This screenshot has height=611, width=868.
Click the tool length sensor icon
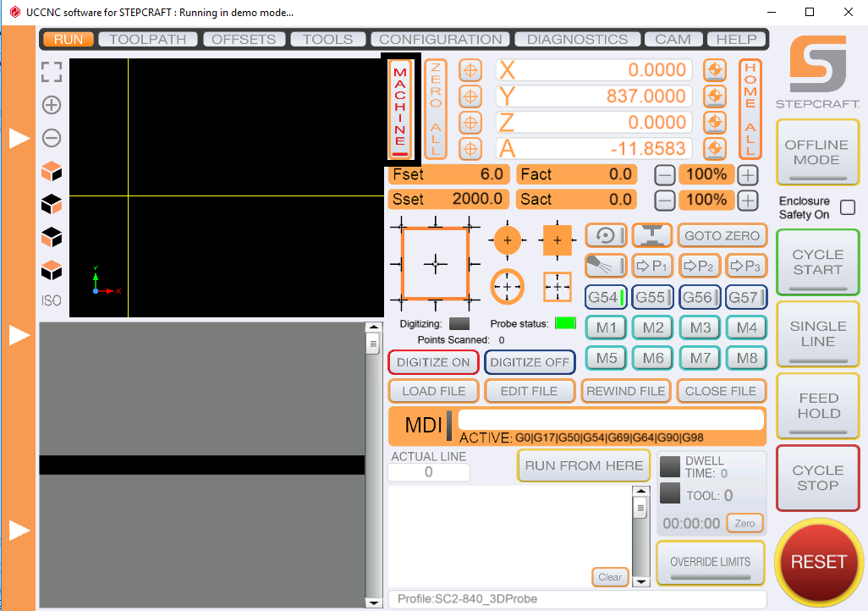pos(652,235)
